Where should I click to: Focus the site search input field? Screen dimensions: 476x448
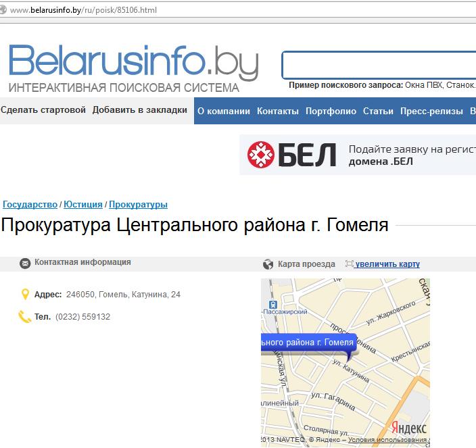click(379, 66)
